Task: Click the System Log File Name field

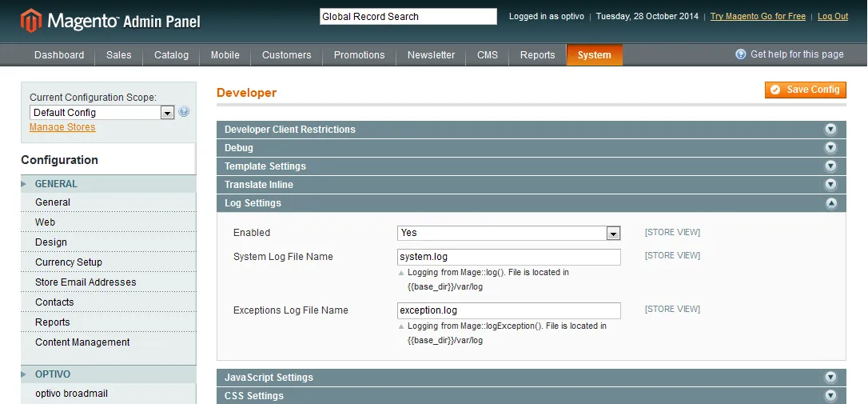Action: [x=509, y=257]
